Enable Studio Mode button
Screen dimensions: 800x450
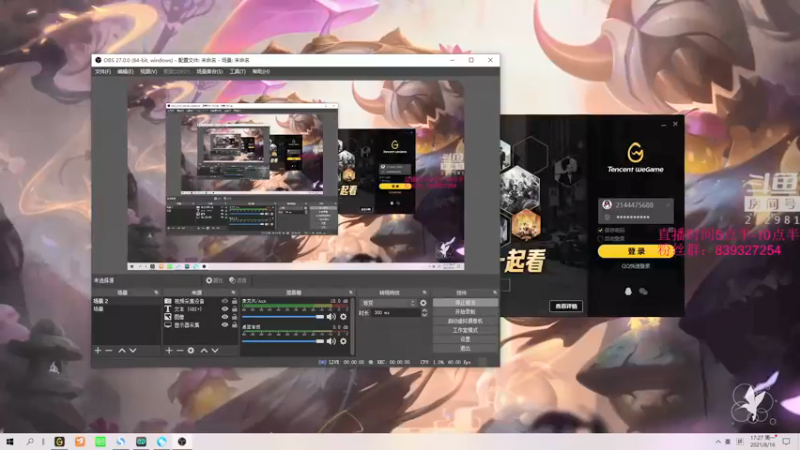click(x=465, y=330)
